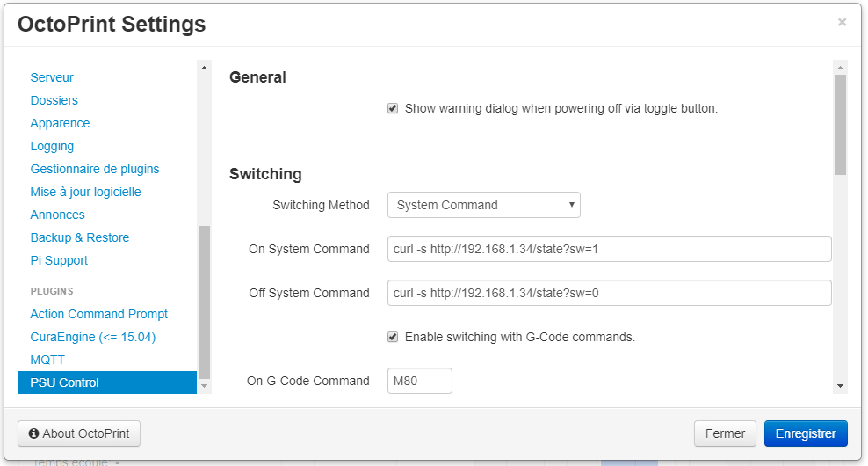Click the Enregistrer button to save
The image size is (868, 466).
point(806,433)
